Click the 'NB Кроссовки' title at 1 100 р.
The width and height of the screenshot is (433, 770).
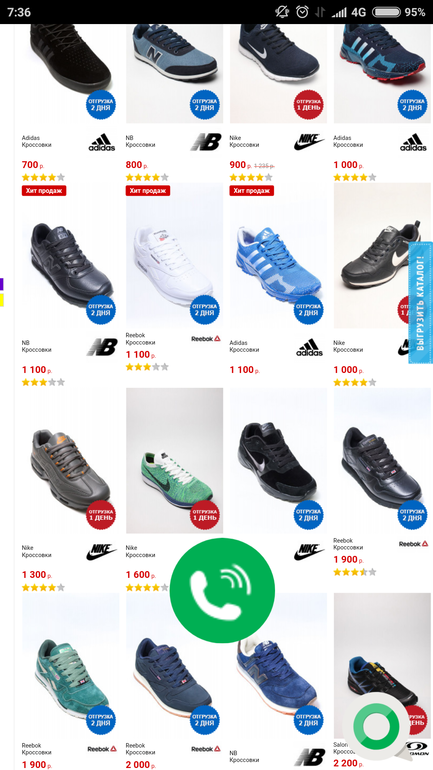coord(36,346)
